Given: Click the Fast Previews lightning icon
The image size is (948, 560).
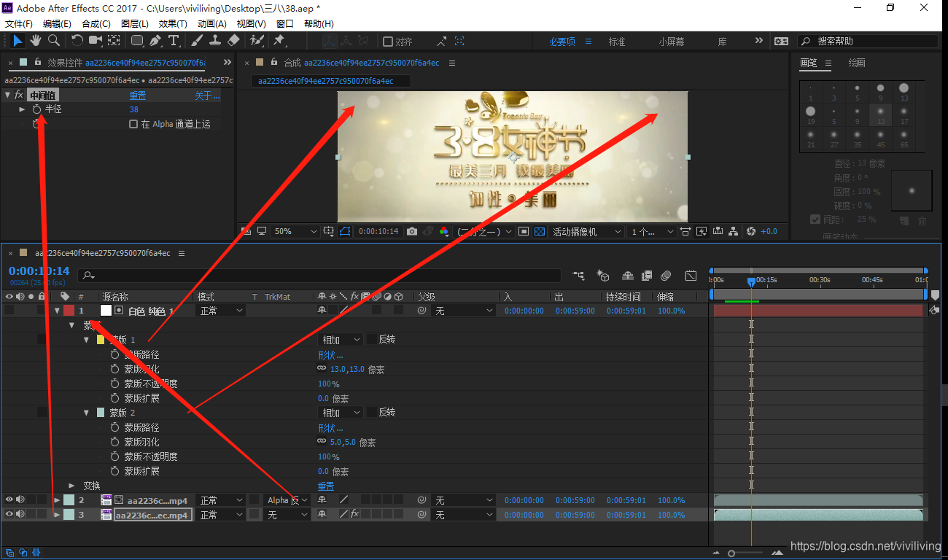Looking at the screenshot, I should [702, 231].
